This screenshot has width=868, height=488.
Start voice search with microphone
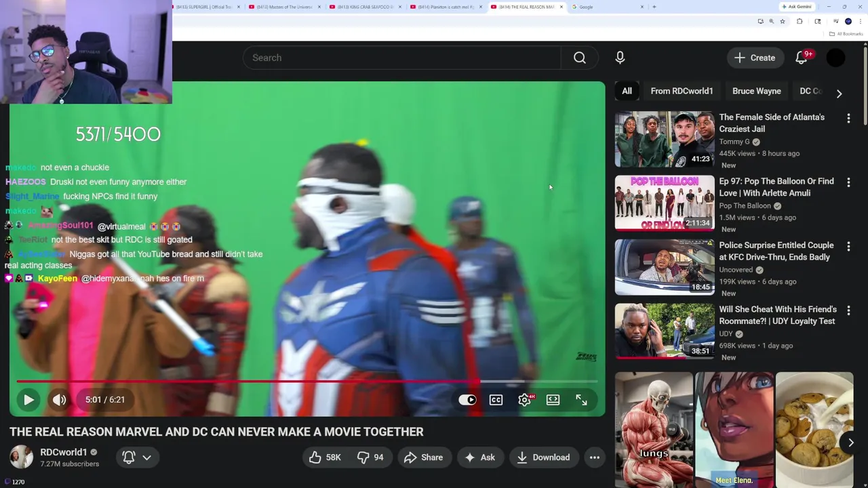(x=620, y=58)
